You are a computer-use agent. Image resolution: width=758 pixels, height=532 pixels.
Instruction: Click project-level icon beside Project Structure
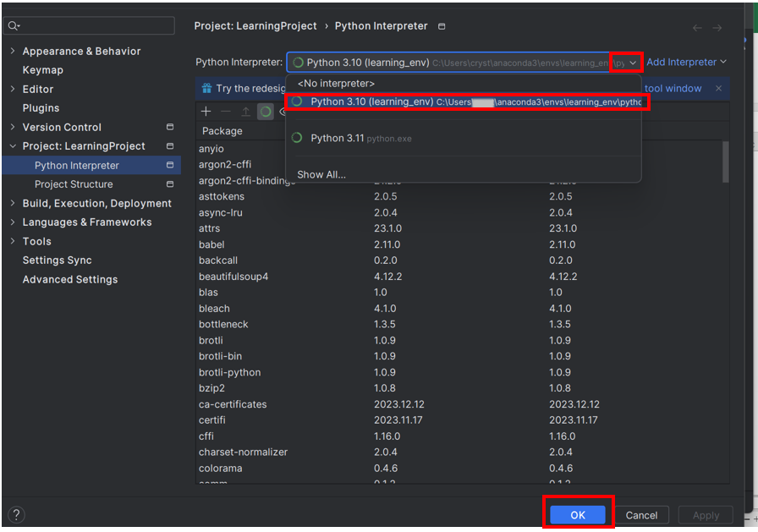[170, 184]
